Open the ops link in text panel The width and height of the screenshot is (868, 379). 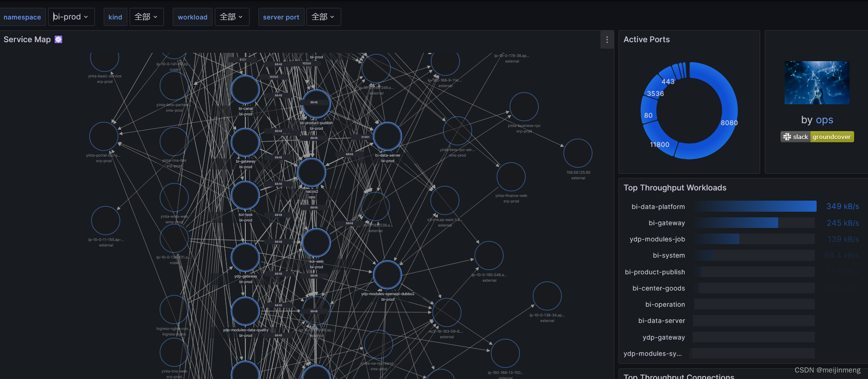click(824, 120)
